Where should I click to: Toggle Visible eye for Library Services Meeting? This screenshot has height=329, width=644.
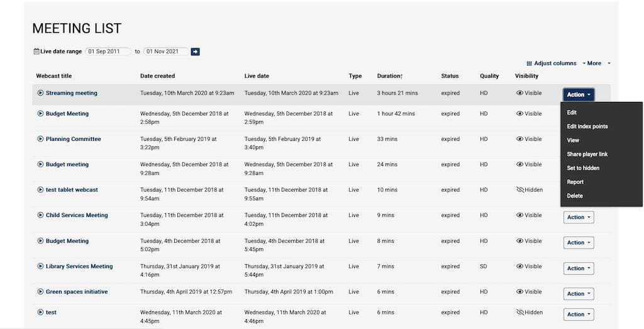tap(519, 266)
